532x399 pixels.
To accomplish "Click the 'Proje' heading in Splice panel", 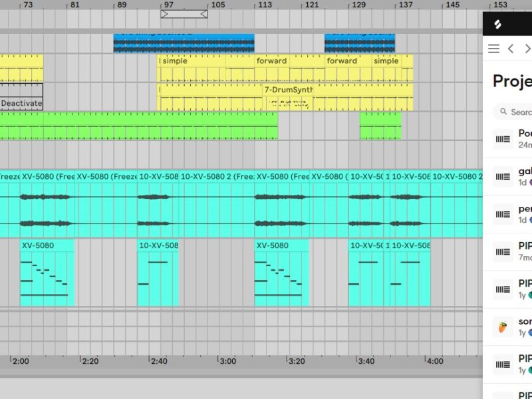I will coord(512,81).
